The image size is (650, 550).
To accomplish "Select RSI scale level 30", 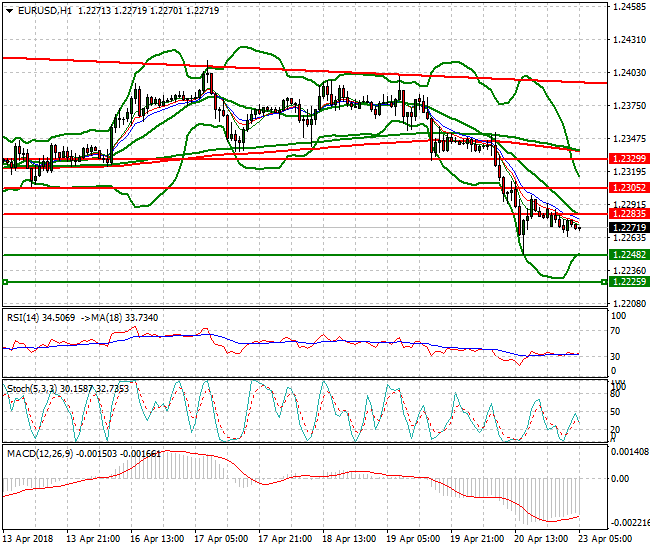I will click(x=616, y=356).
